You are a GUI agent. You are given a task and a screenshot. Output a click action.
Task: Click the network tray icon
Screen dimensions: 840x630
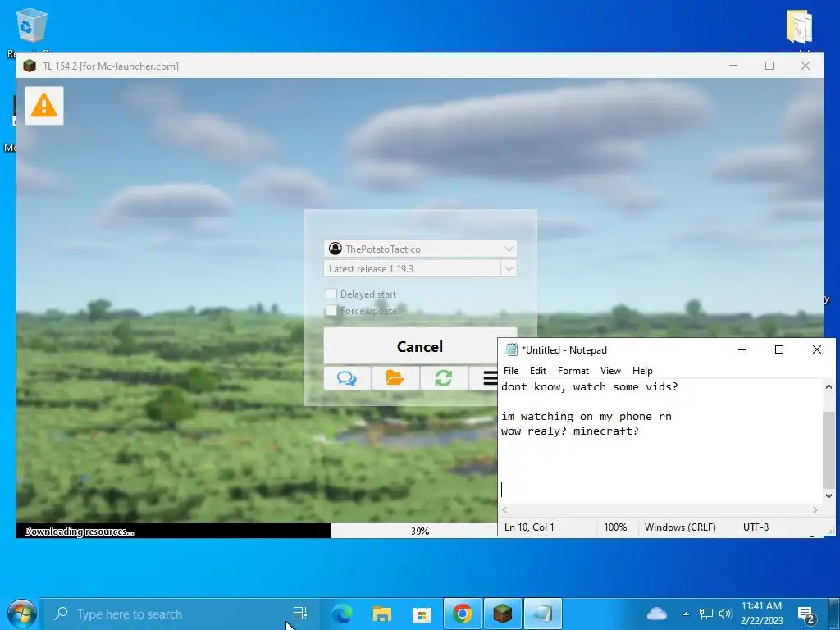[706, 614]
